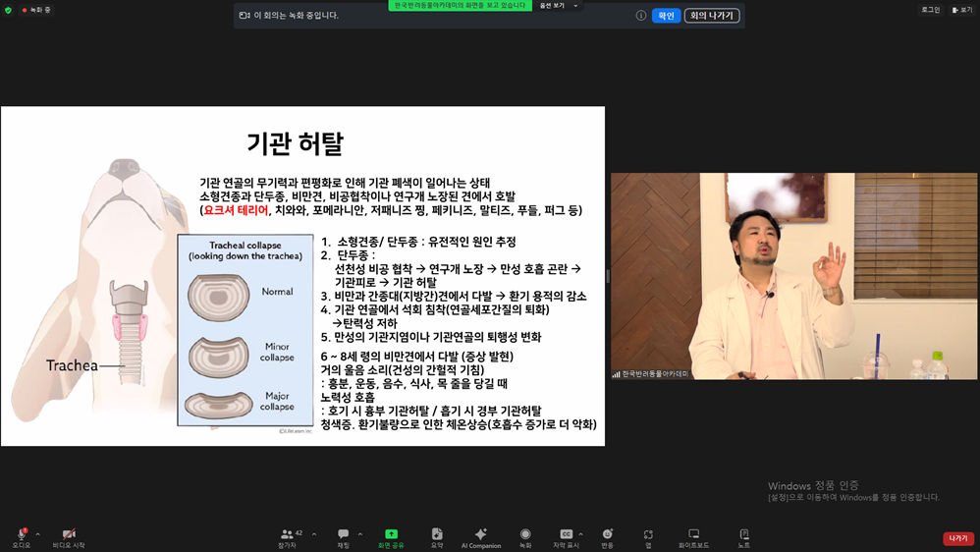Click the info icon in recording notice
Image resolution: width=980 pixels, height=552 pixels.
pos(640,16)
